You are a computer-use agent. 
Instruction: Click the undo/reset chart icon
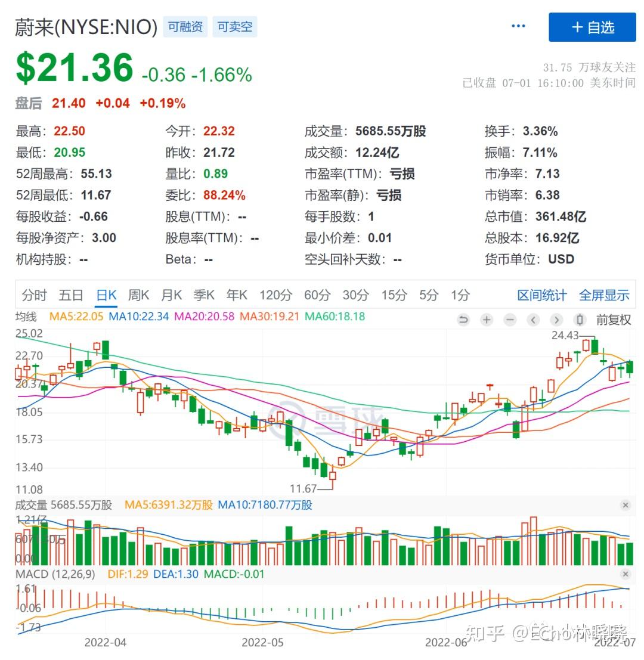464,320
